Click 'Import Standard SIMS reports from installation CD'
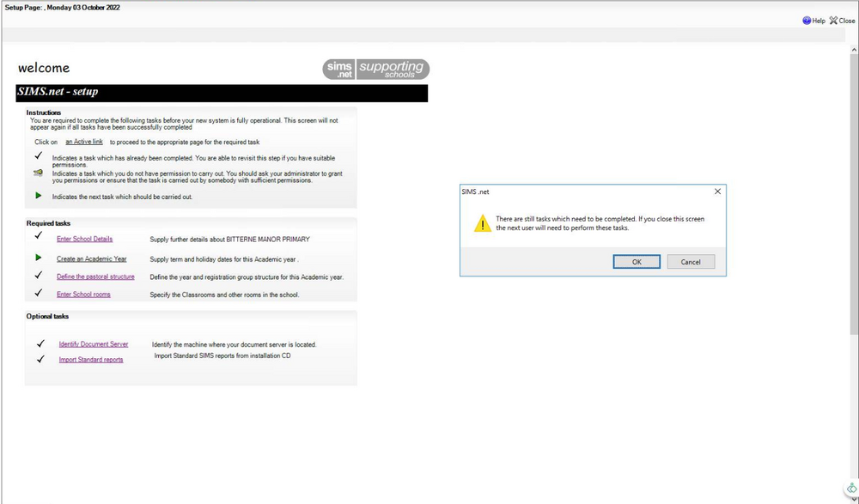Viewport: 859px width, 504px height. (222, 356)
